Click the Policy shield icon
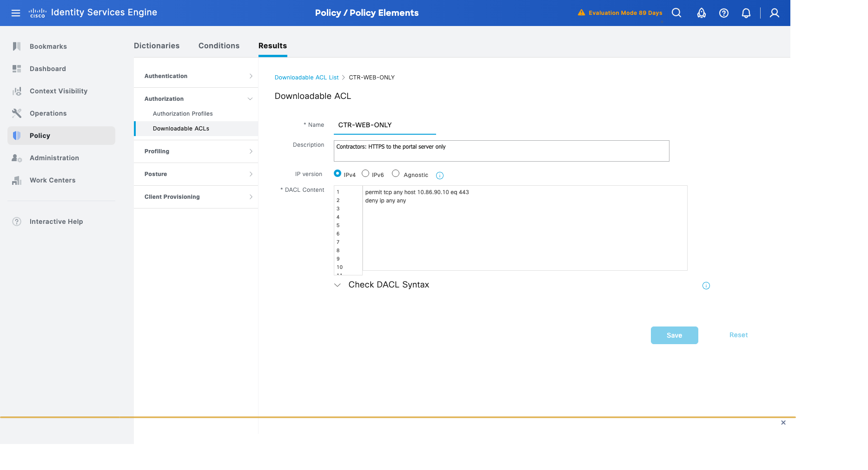 click(x=17, y=136)
